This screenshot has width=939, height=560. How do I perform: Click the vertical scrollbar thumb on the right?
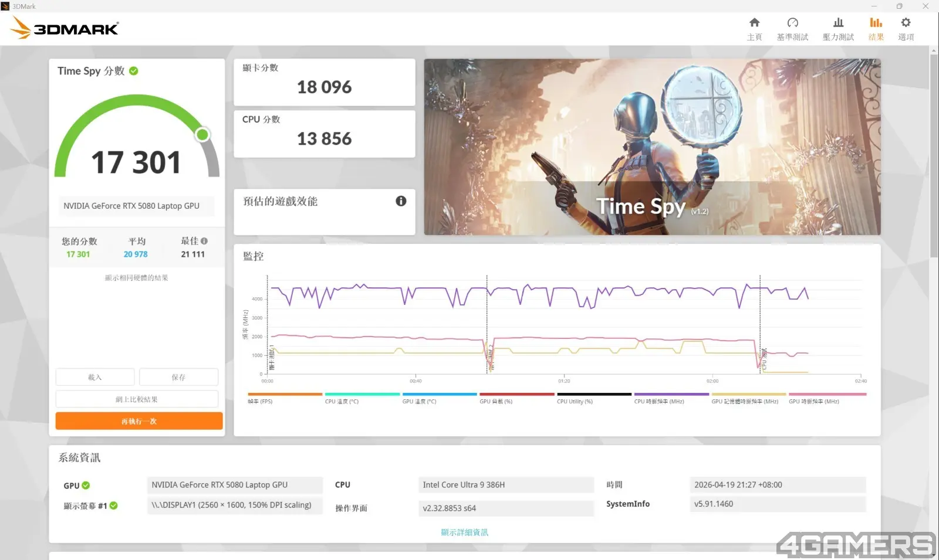[x=934, y=155]
